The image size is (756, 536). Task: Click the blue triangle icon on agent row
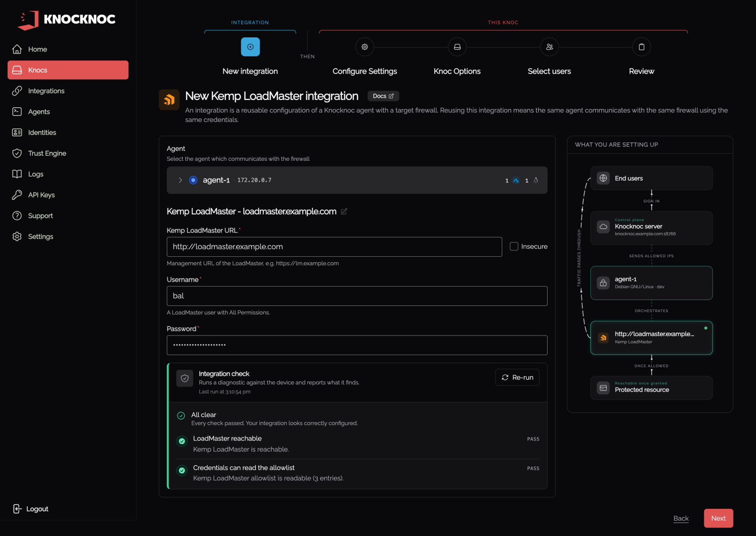point(516,180)
